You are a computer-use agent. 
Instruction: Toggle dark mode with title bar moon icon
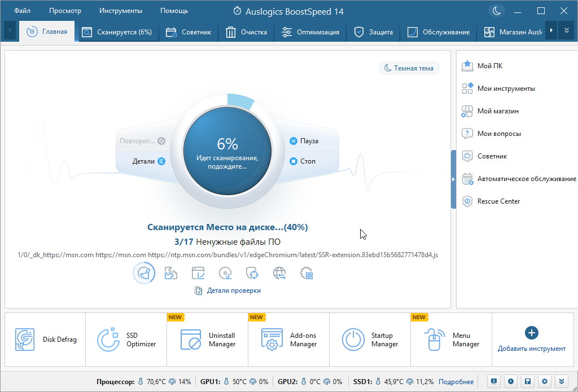click(x=497, y=11)
